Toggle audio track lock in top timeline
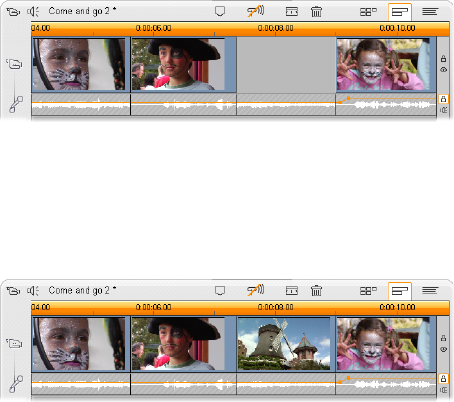This screenshot has width=454, height=402. pyautogui.click(x=443, y=99)
